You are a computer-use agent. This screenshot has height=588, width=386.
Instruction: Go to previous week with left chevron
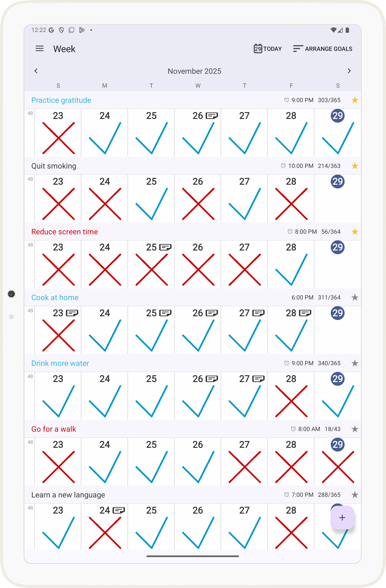[x=36, y=71]
